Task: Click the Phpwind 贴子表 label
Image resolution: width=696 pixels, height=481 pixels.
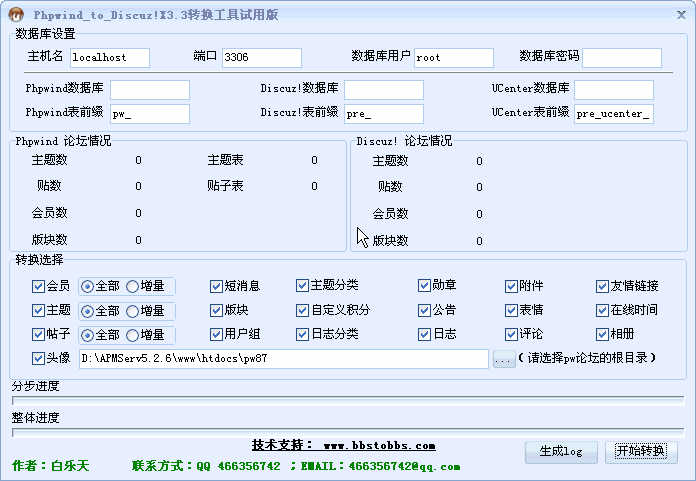Action: point(225,186)
